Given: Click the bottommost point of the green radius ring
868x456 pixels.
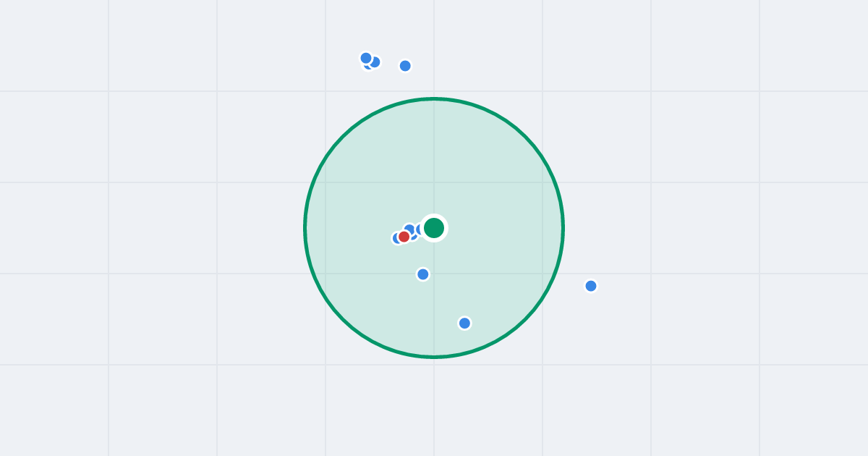Looking at the screenshot, I should pyautogui.click(x=434, y=357).
